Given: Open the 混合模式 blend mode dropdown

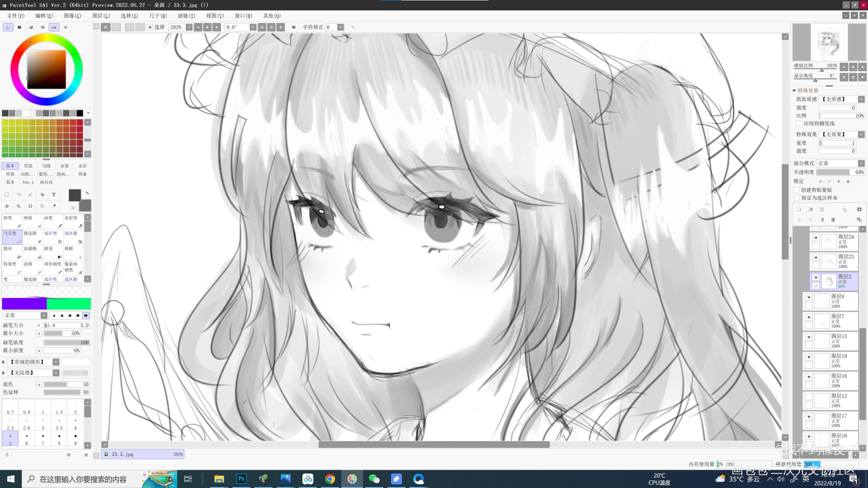Looking at the screenshot, I should (x=861, y=164).
